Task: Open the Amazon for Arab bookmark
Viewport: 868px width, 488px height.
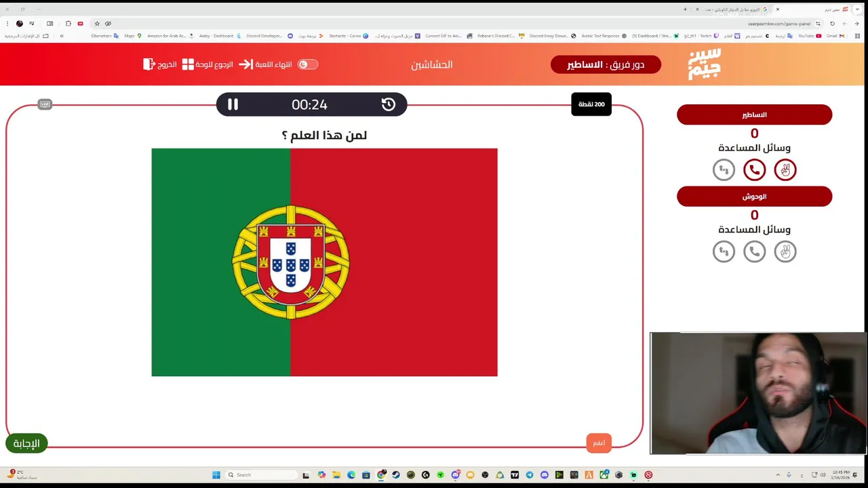Action: 170,35
